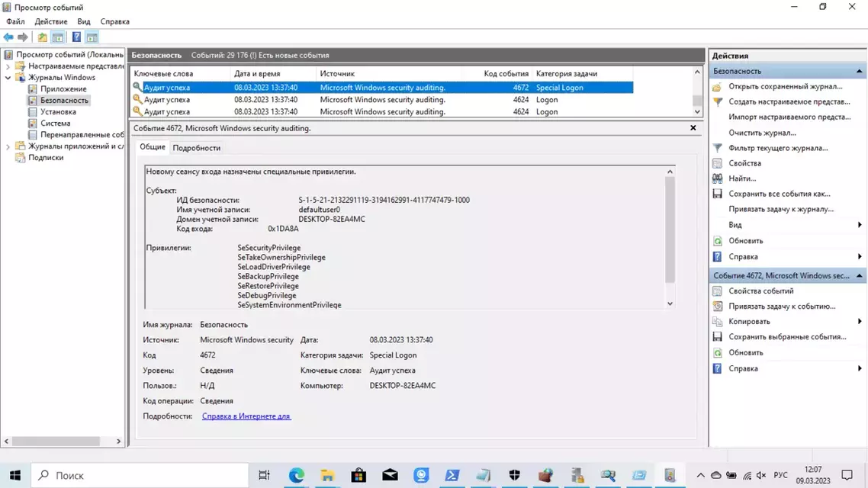Viewport: 868px width, 488px height.
Task: Open the Вид menu in the menu bar
Action: [84, 21]
